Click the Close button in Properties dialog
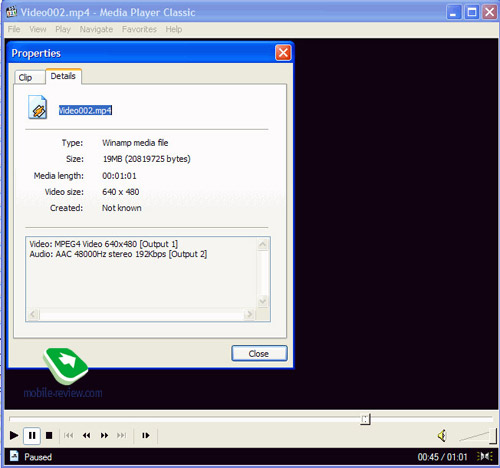The image size is (500, 468). [x=259, y=353]
